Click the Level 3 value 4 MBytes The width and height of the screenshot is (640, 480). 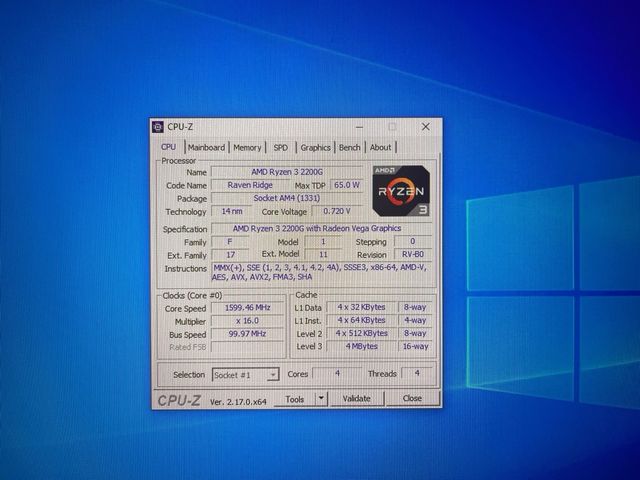[x=361, y=346]
